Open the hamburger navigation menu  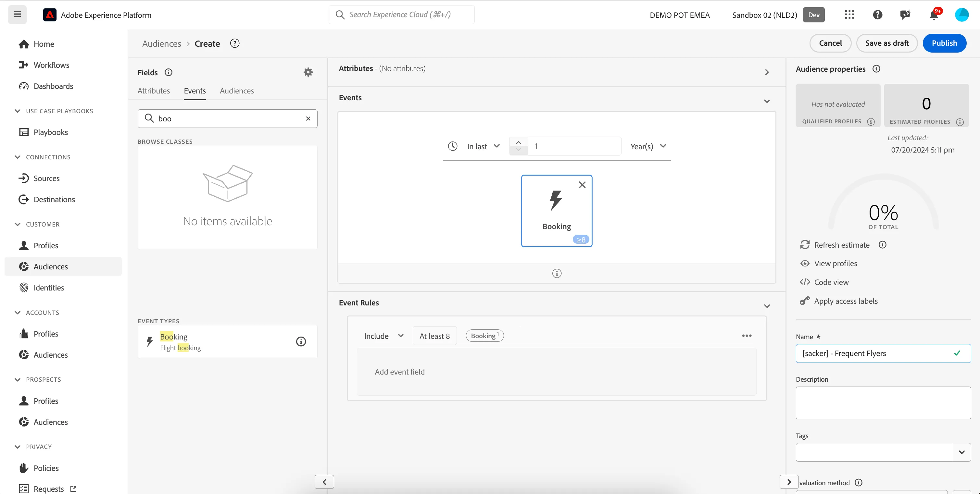(17, 15)
